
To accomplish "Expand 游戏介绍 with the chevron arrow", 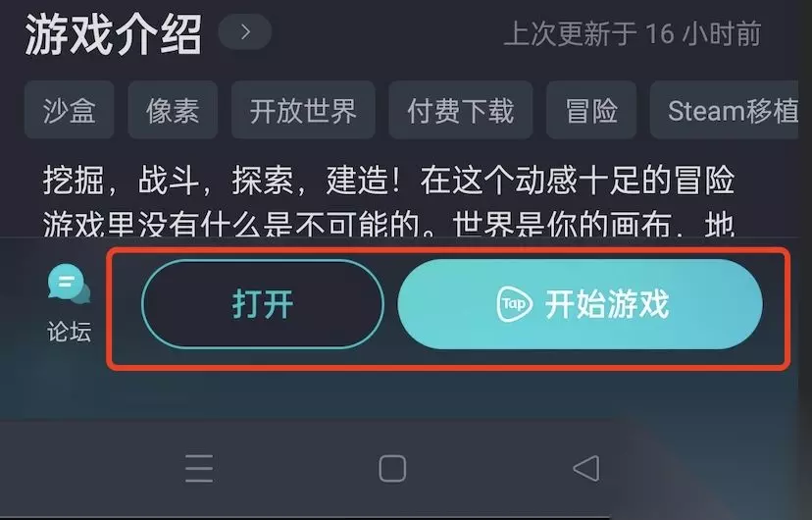I will coord(245,32).
